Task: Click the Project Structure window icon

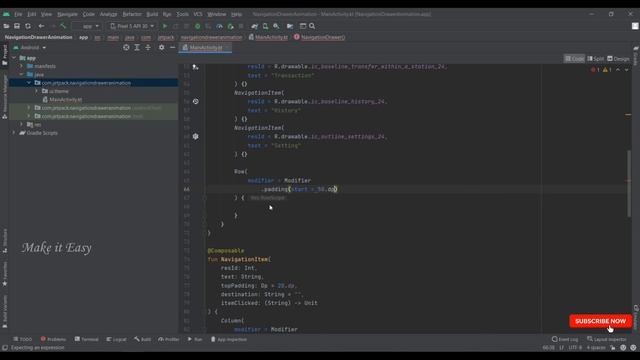Action: (x=303, y=26)
